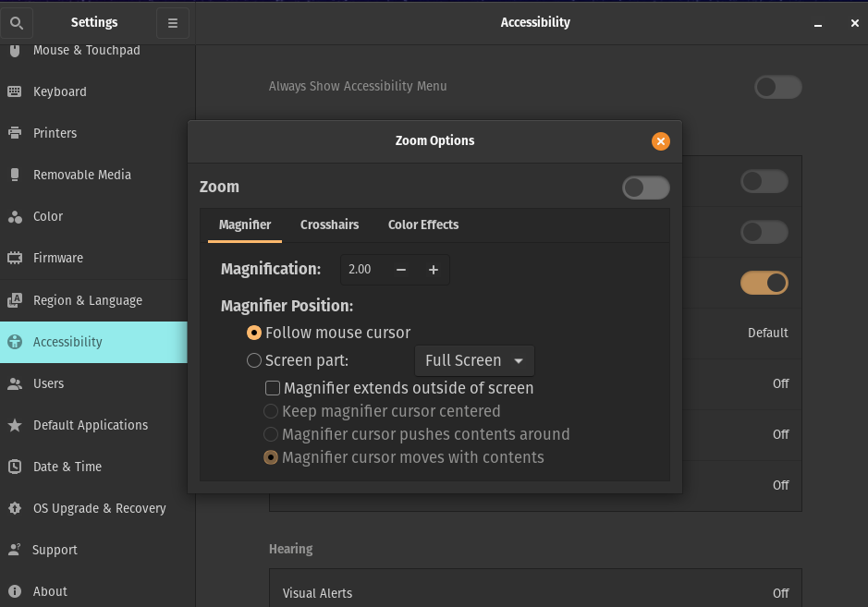Select Magnifier cursor pushes contents around
Image resolution: width=868 pixels, height=607 pixels.
click(x=270, y=434)
